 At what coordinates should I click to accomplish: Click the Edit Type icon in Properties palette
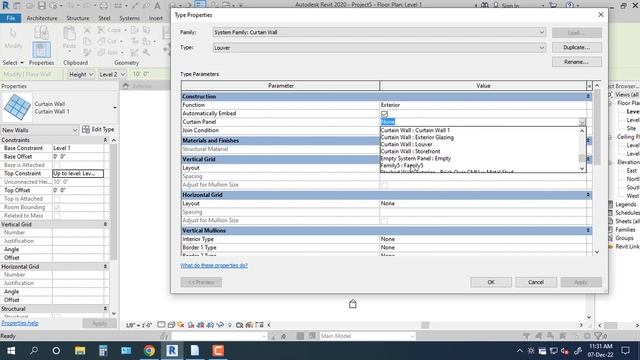click(x=86, y=129)
